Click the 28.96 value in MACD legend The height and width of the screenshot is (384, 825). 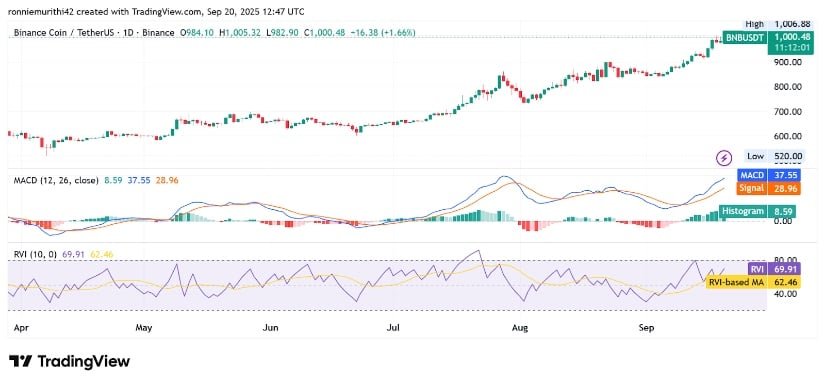click(166, 180)
